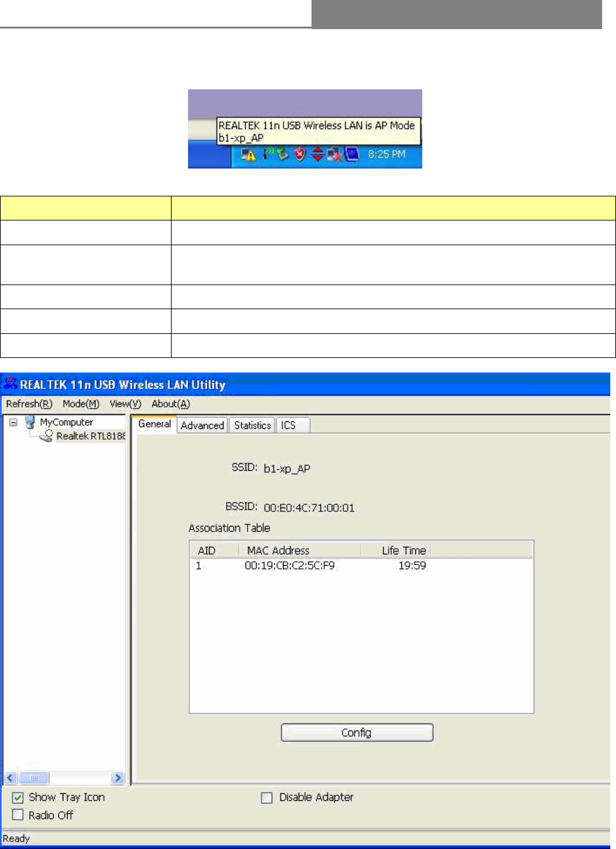Click the Config button

(x=357, y=732)
